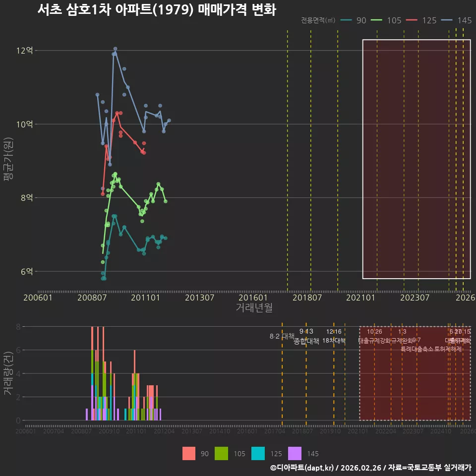Click the 201101 tick on price chart axis
Viewport: 476px width, 476px height.
click(145, 297)
